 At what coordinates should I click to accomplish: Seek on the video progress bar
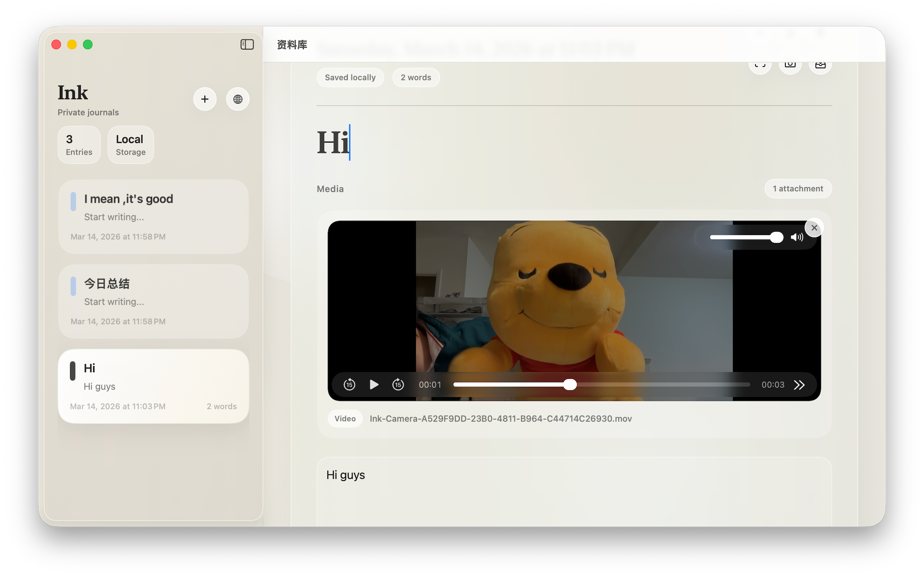click(x=602, y=385)
